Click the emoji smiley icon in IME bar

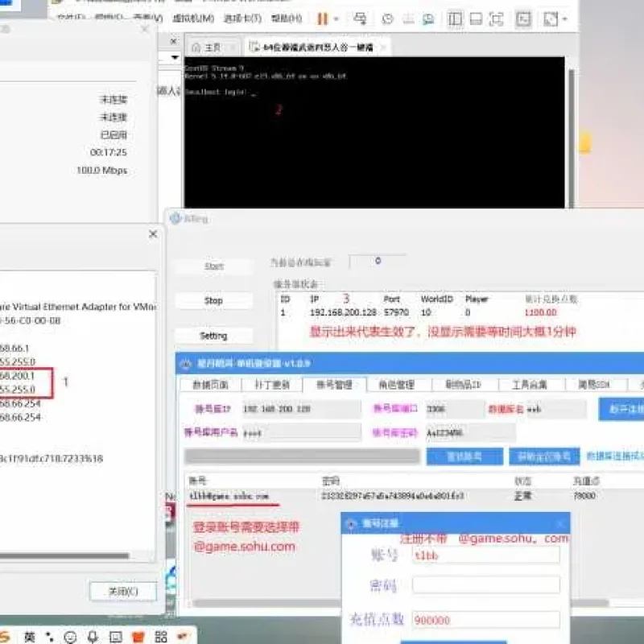(x=70, y=637)
